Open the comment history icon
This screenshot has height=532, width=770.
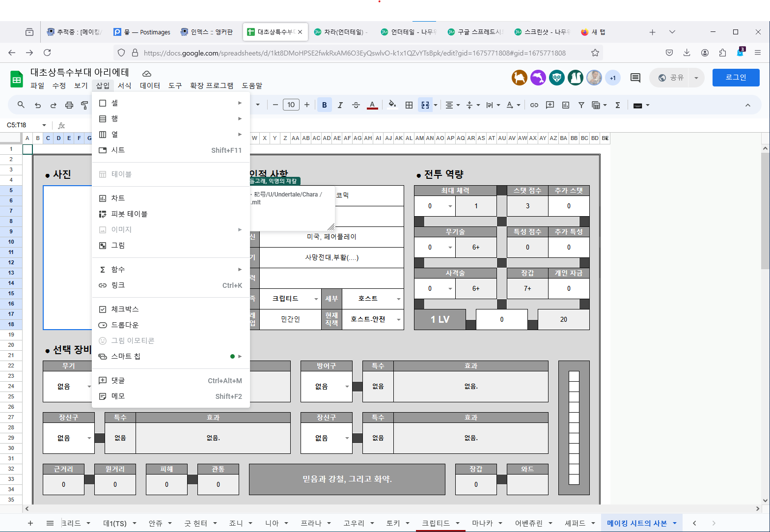coord(635,78)
